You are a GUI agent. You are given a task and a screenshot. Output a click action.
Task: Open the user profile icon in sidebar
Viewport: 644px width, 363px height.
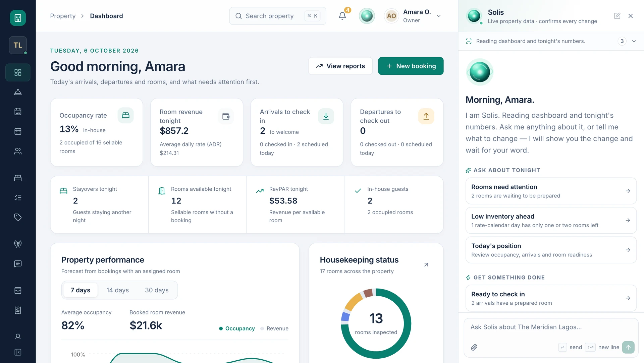click(18, 337)
